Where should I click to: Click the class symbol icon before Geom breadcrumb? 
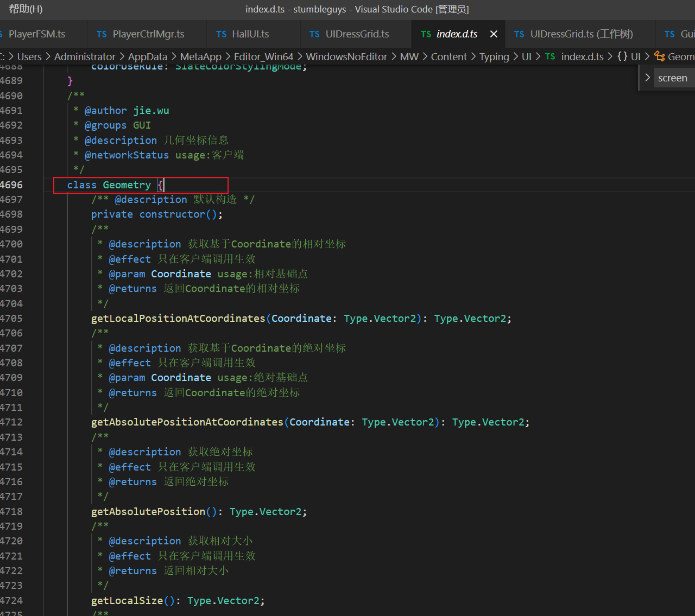click(x=660, y=56)
